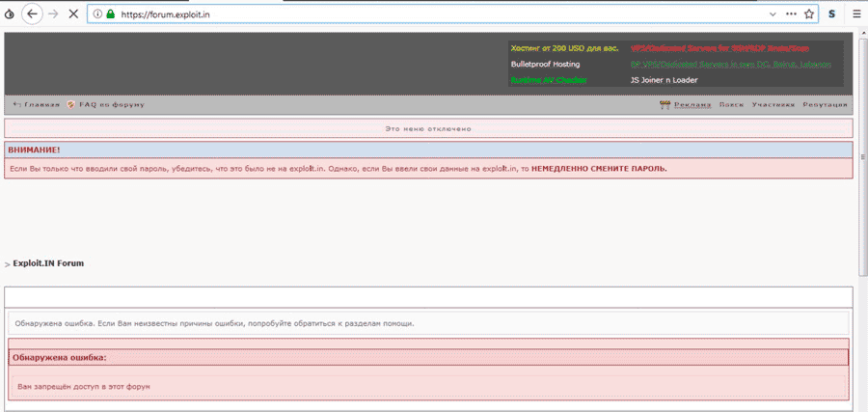Stop the page from loading
868x412 pixels.
pyautogui.click(x=73, y=14)
